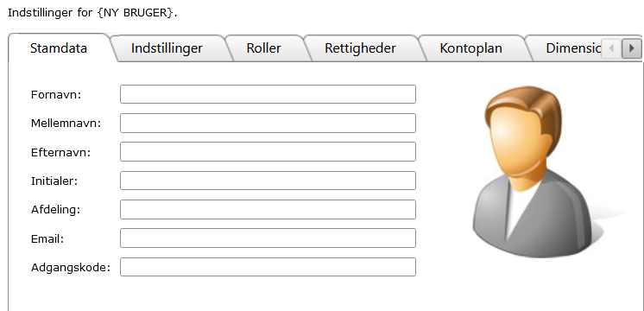Click the Indstillinger for NY BRUGER heading
644x311 pixels.
[93, 13]
